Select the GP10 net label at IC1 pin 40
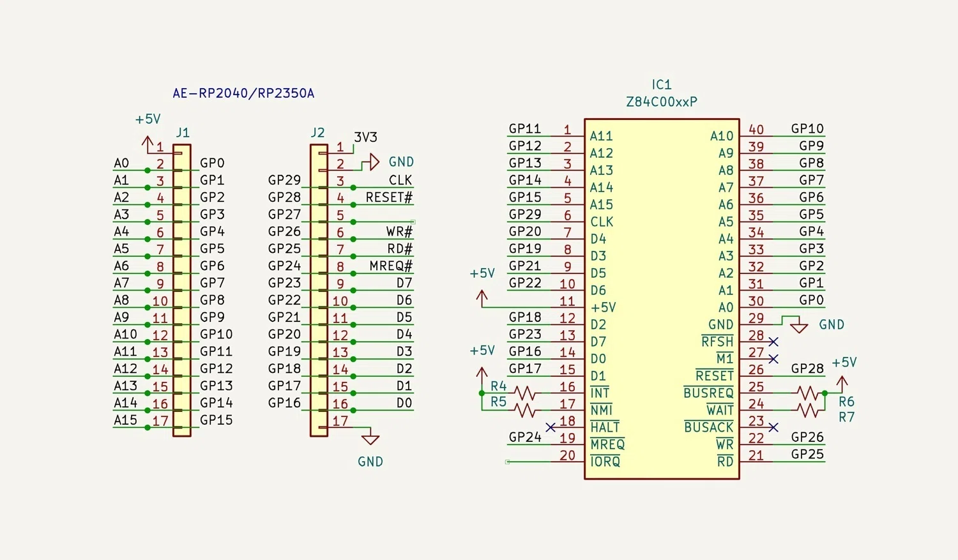 coord(807,129)
